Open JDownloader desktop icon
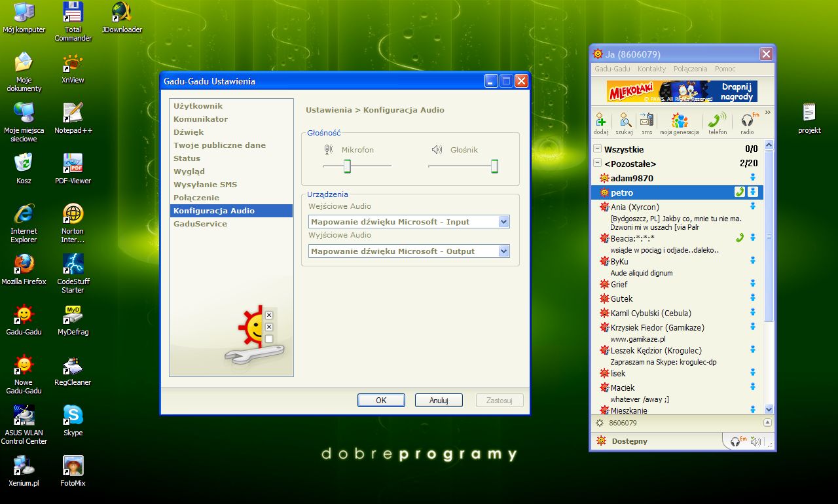Image resolution: width=838 pixels, height=504 pixels. point(122,18)
